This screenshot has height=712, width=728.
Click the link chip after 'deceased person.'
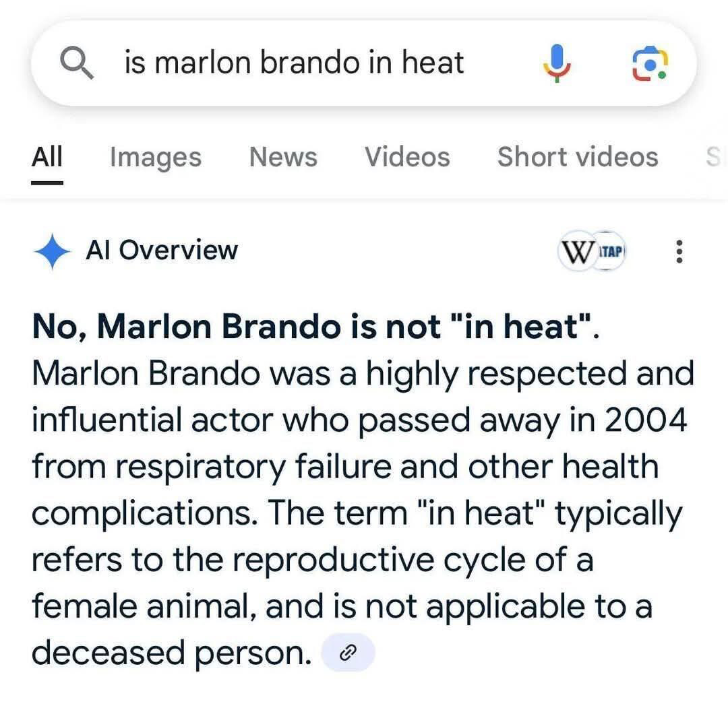348,653
